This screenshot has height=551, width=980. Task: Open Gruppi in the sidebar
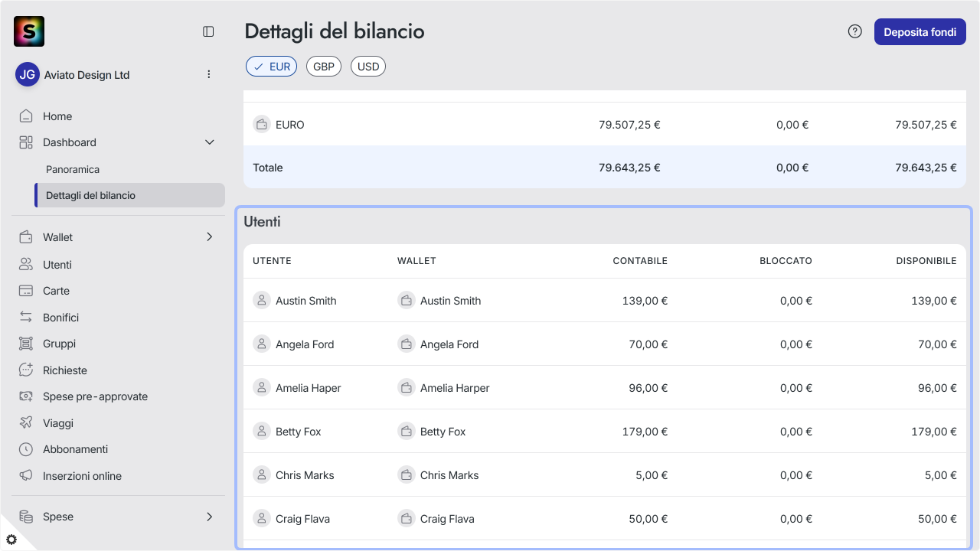pos(59,344)
